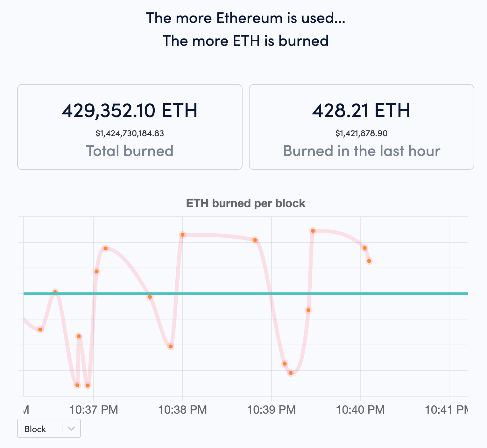487x448 pixels.
Task: Select the highest orange data point marker
Action: [x=313, y=231]
